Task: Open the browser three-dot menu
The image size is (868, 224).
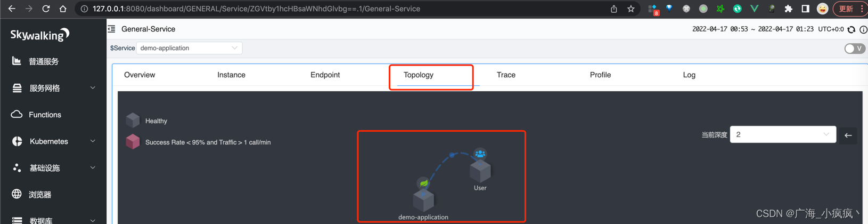Action: pyautogui.click(x=862, y=9)
